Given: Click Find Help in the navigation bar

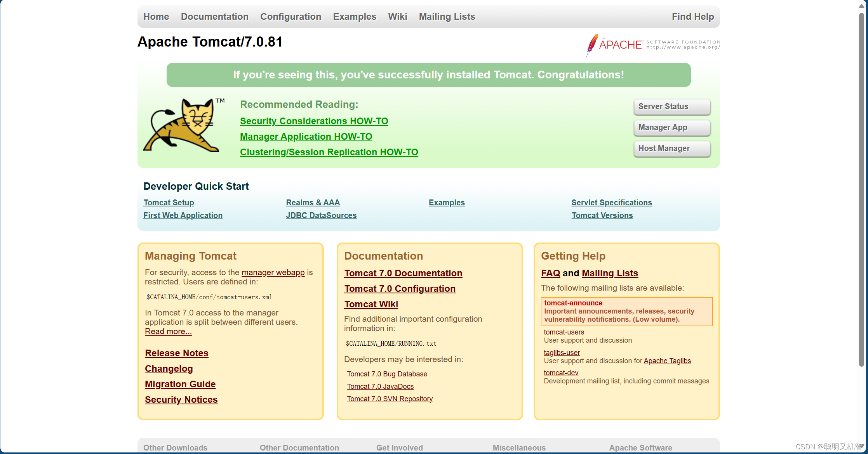Looking at the screenshot, I should coord(692,17).
